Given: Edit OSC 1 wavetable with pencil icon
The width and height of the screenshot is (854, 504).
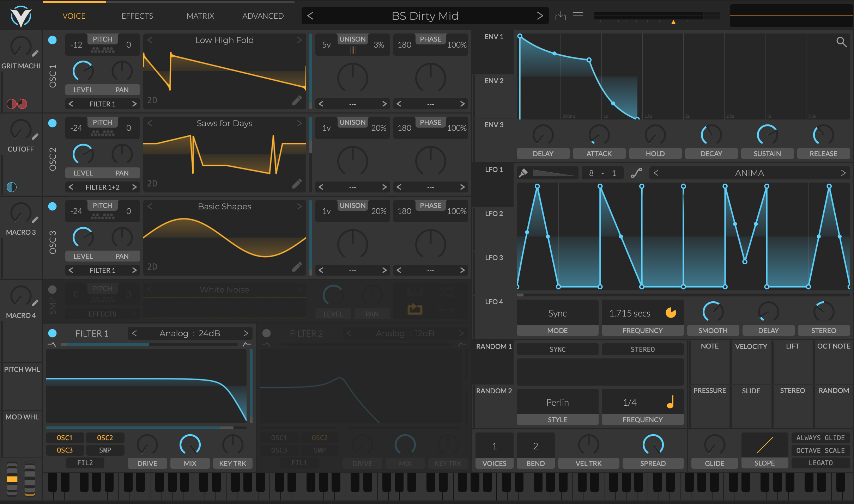Looking at the screenshot, I should (297, 100).
